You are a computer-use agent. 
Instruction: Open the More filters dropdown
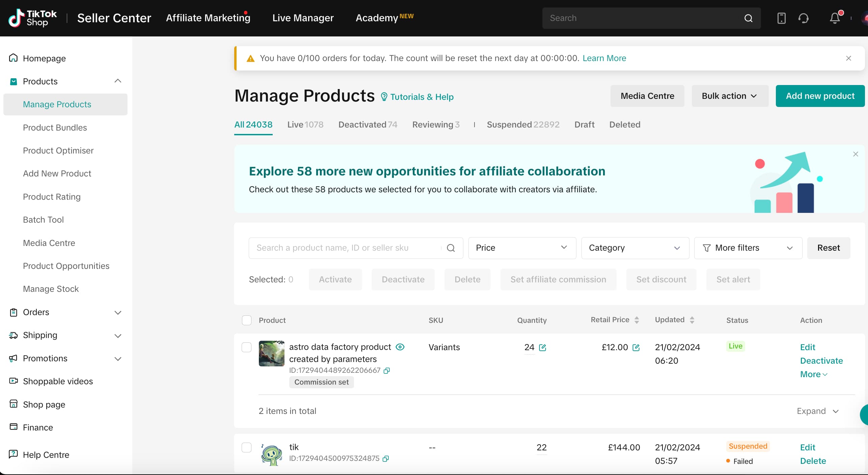[748, 248]
